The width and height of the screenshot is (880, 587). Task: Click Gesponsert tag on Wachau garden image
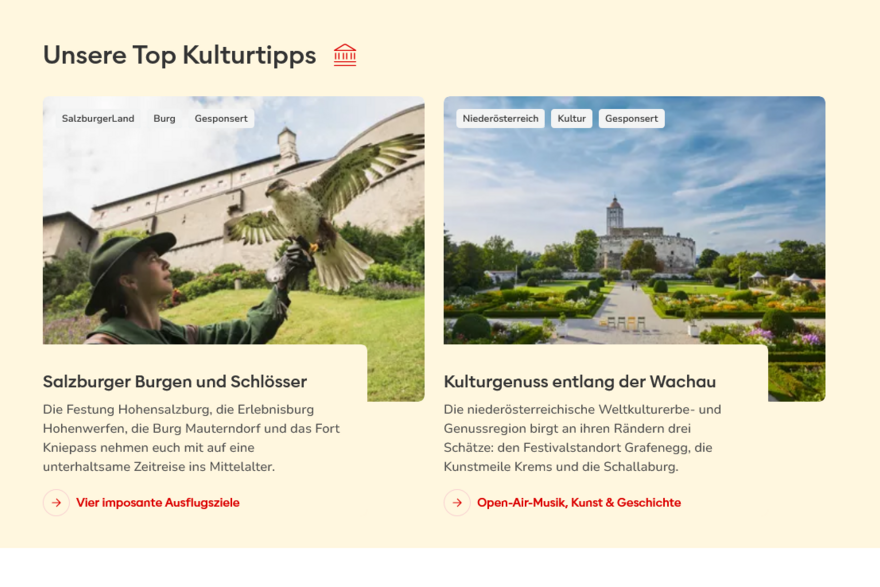631,118
